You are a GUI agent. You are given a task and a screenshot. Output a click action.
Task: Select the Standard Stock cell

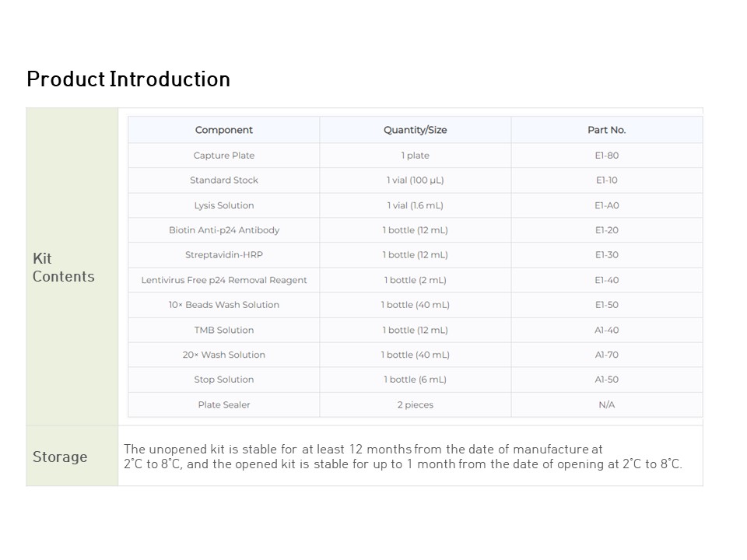click(224, 180)
